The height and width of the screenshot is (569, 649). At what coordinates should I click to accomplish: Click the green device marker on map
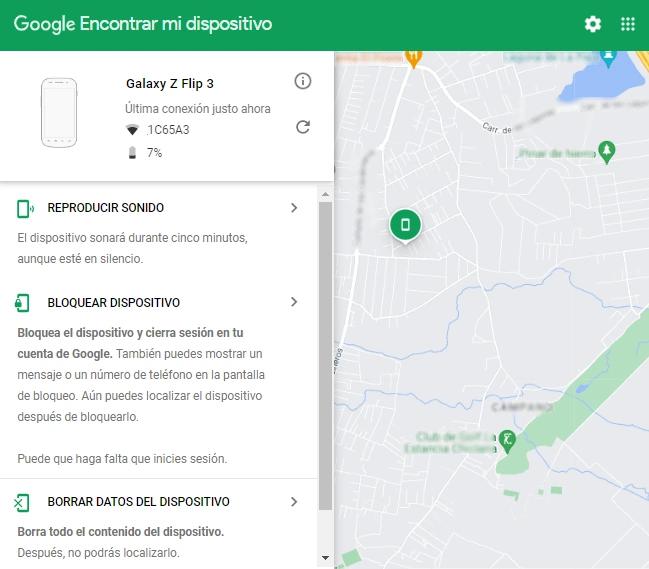coord(405,225)
